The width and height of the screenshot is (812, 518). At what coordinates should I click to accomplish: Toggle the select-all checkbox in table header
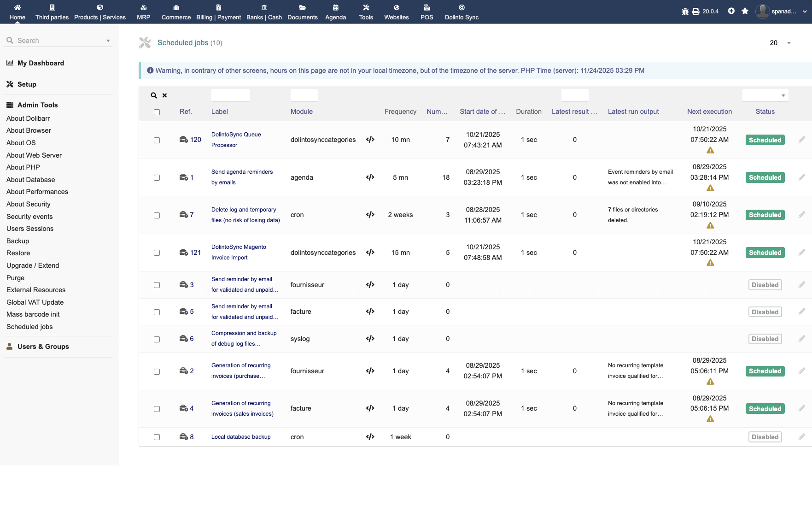click(157, 112)
